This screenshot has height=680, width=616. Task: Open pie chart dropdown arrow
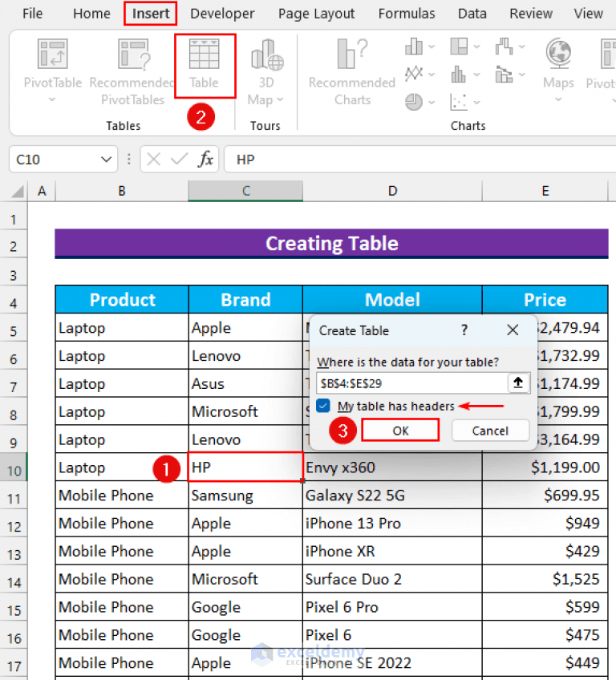coord(432,103)
